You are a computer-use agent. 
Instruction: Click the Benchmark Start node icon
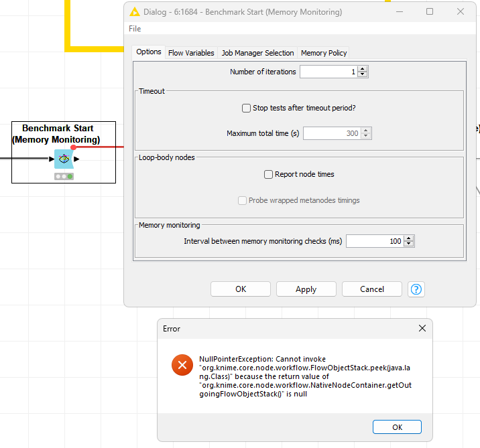64,159
